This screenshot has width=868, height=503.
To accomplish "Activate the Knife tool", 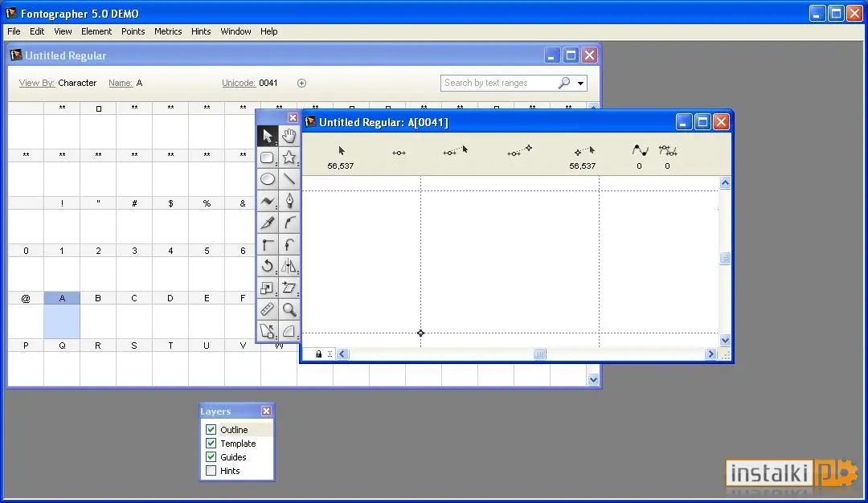I will pos(268,223).
